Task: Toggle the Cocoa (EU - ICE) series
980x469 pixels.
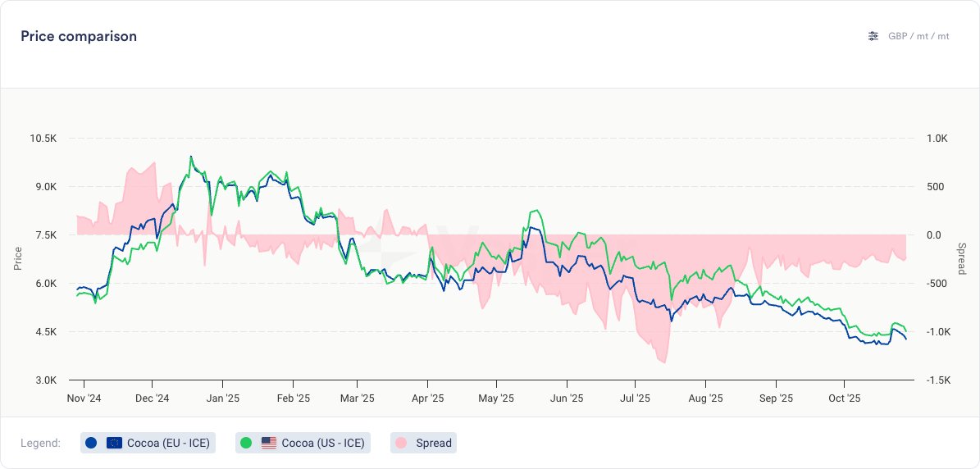Action: click(x=168, y=443)
